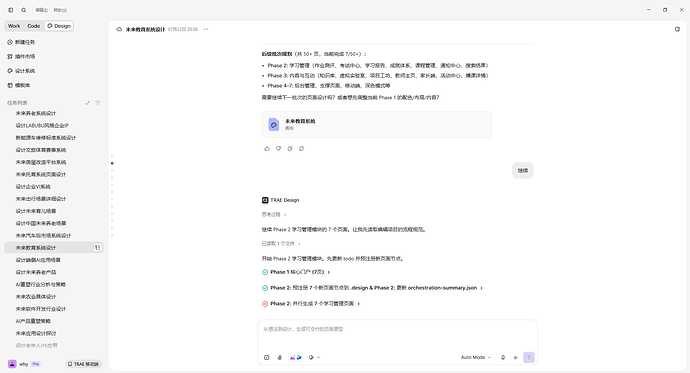Open task 未来养老系统设计
The width and height of the screenshot is (690, 373).
[36, 113]
